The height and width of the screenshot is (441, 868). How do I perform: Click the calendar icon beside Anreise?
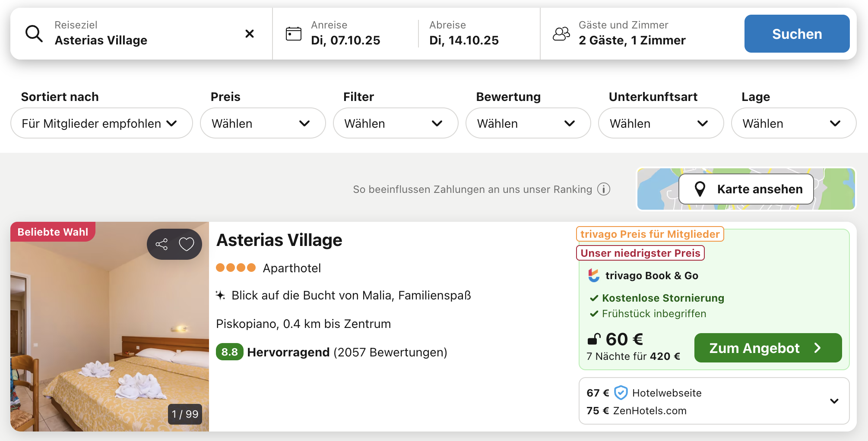click(294, 34)
